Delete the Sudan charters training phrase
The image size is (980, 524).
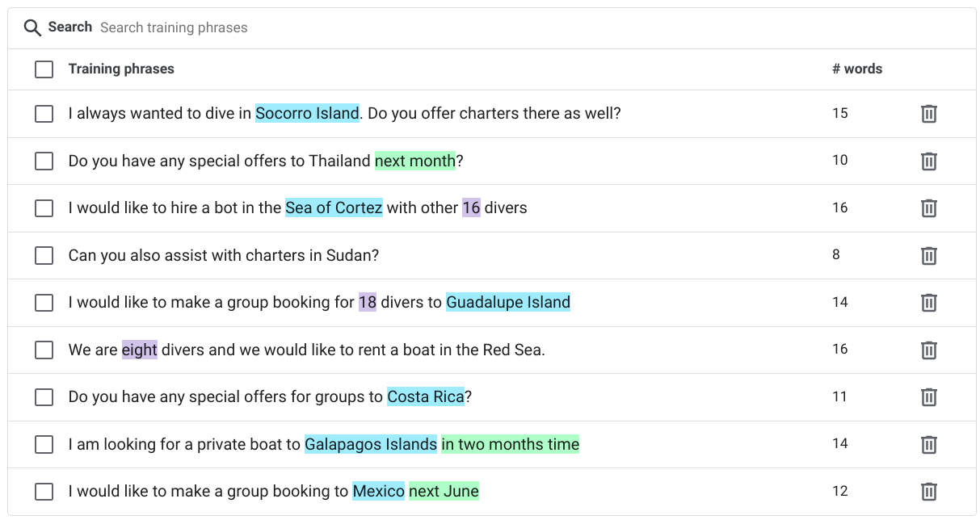pos(928,255)
